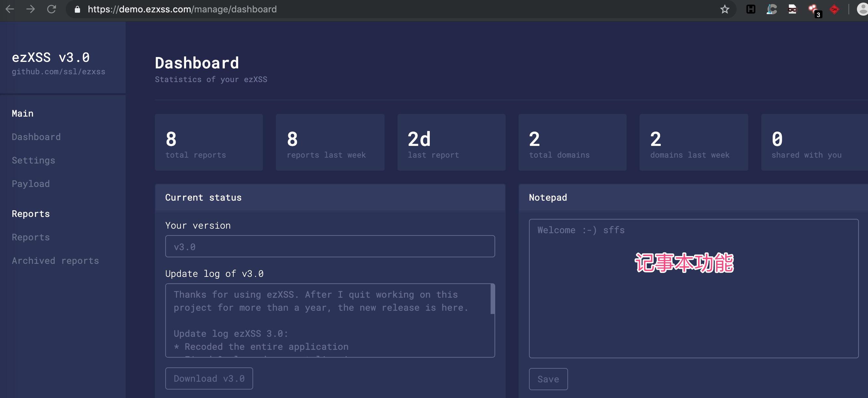Open github.com/ssl/ezxss link
Screen dimensions: 868x398
click(58, 72)
